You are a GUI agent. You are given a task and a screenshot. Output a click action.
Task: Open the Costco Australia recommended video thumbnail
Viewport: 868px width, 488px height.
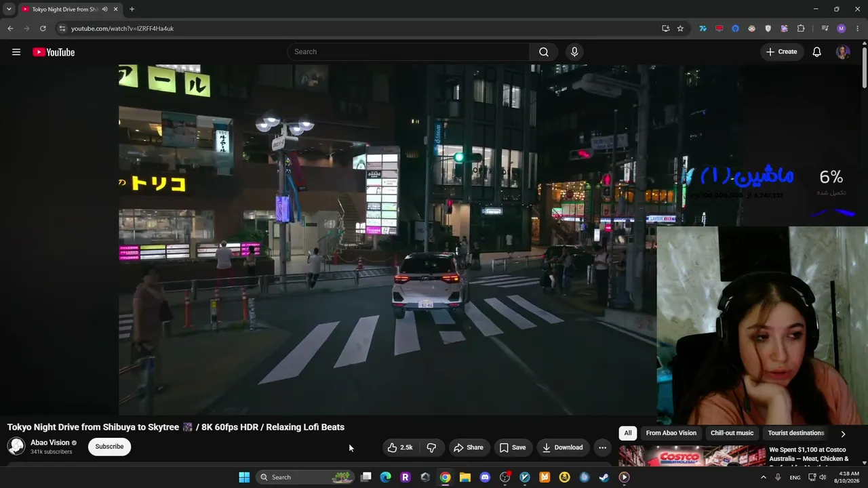pos(692,456)
